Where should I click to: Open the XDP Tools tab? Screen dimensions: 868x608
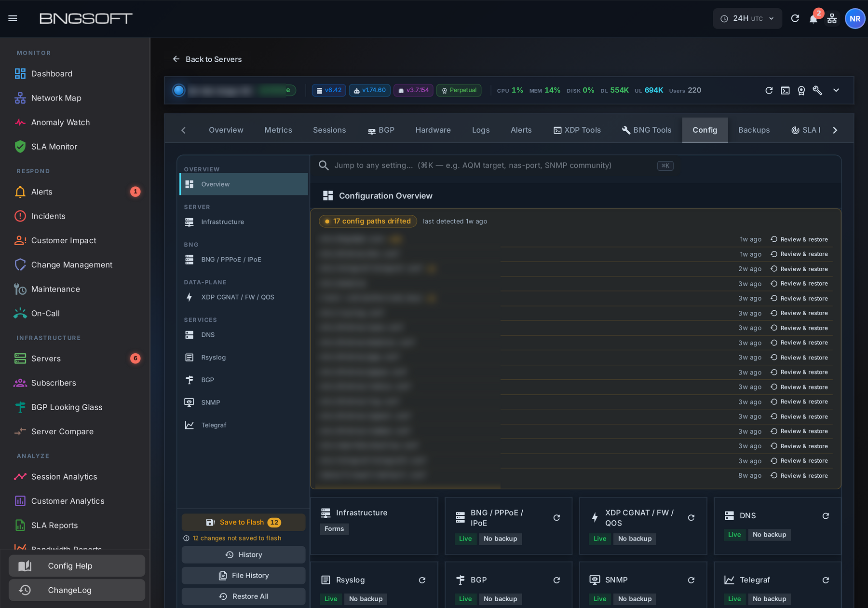click(x=577, y=130)
